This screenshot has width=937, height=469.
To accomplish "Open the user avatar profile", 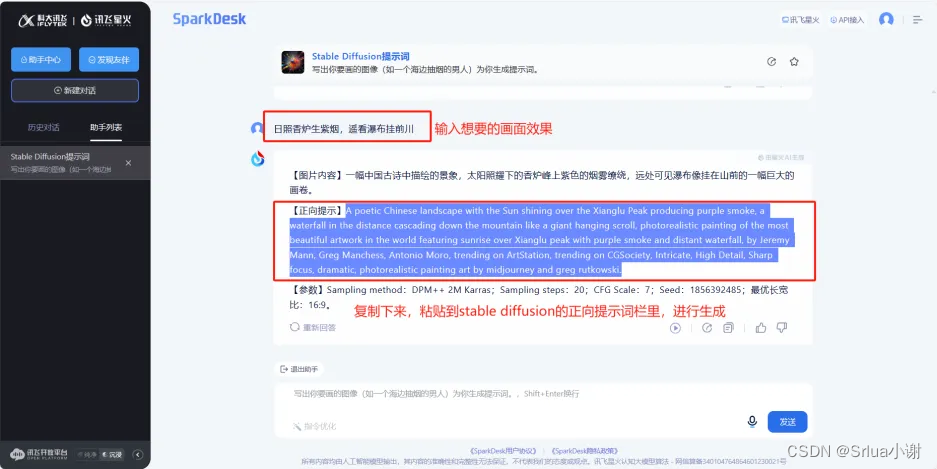I will click(886, 20).
